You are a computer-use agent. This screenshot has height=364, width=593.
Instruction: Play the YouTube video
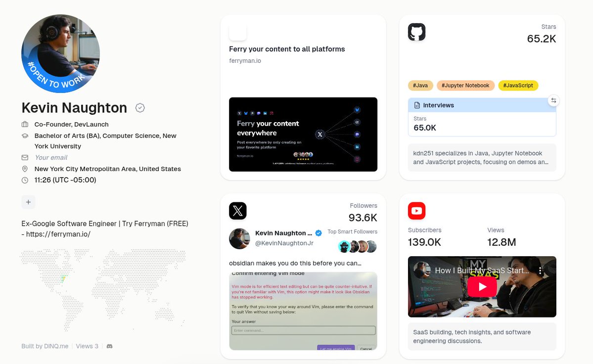point(482,287)
